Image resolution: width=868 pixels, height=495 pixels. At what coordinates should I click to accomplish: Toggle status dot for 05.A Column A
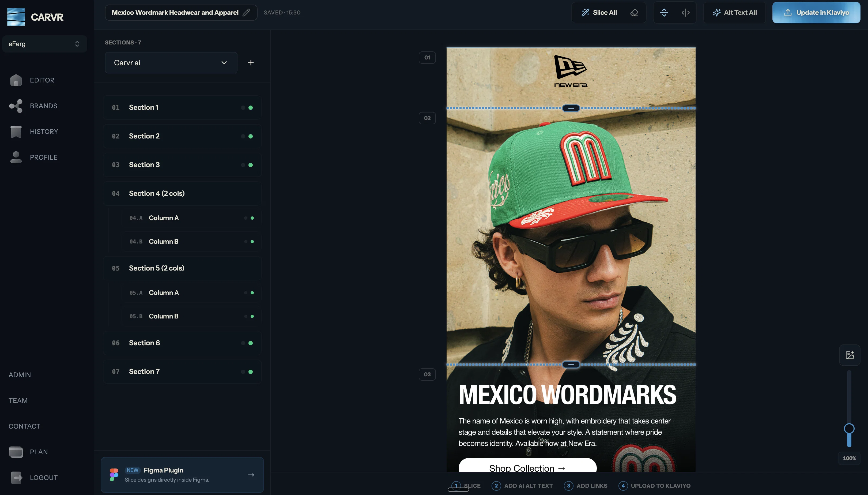pos(252,293)
